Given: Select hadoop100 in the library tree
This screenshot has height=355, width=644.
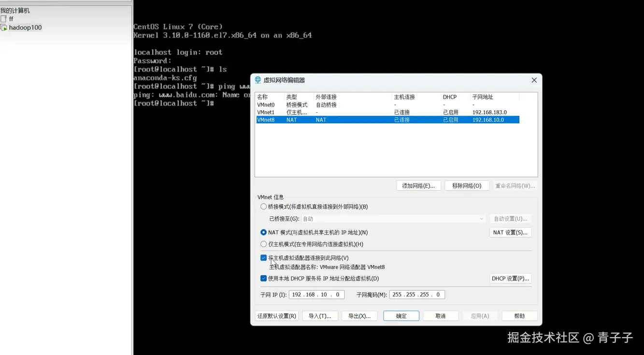Looking at the screenshot, I should [x=25, y=28].
